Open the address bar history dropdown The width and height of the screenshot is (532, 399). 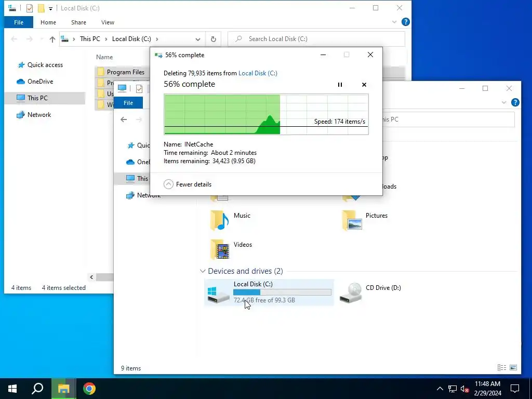tap(198, 39)
